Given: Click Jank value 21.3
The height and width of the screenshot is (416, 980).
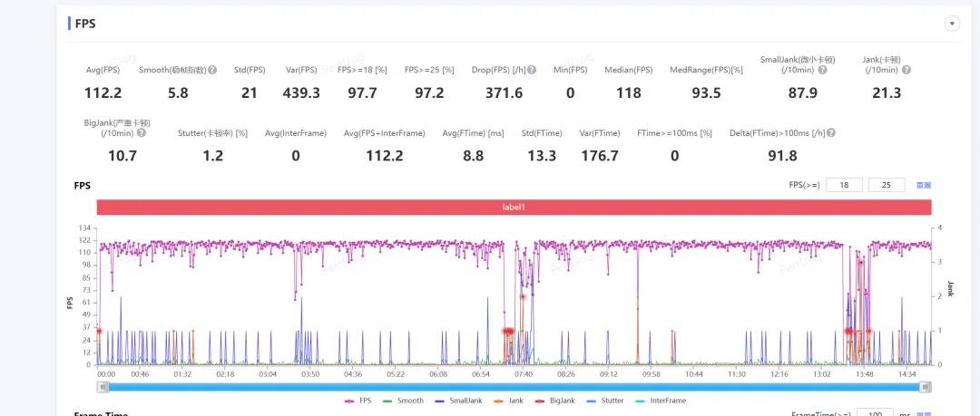Looking at the screenshot, I should click(x=887, y=93).
